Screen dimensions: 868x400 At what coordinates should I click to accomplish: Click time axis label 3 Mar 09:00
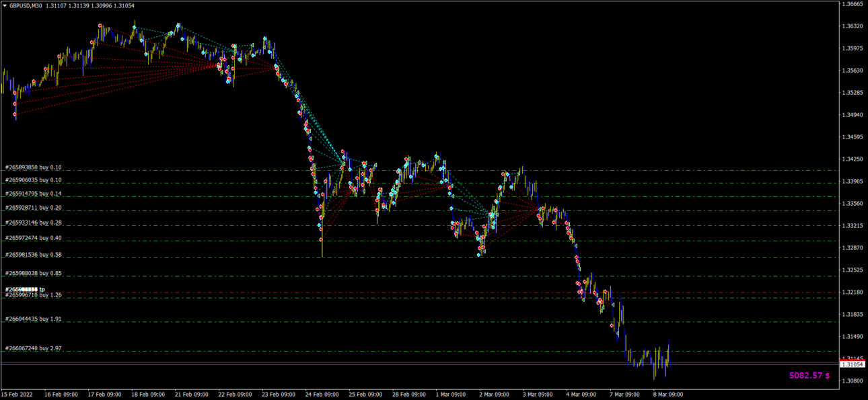pos(538,395)
